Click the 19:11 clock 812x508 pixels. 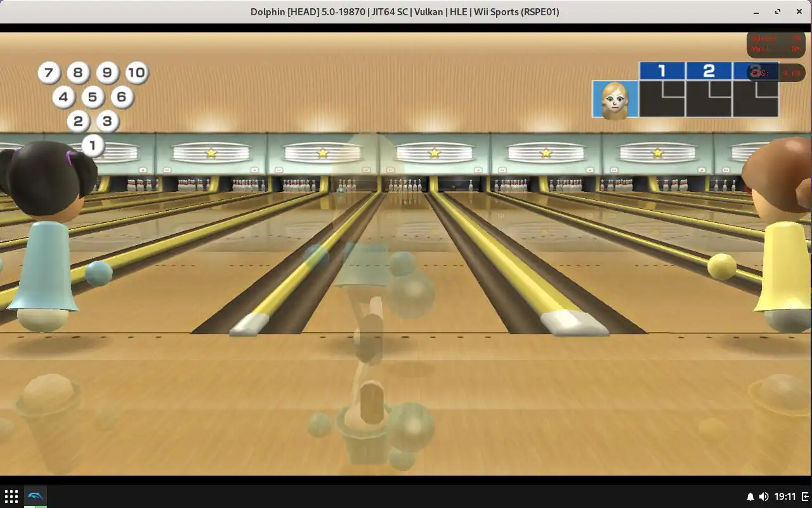(x=785, y=497)
